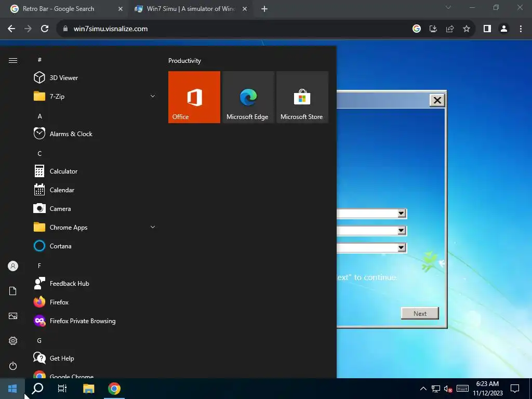
Task: Close the Retro Bar Google Search tab
Action: [121, 9]
